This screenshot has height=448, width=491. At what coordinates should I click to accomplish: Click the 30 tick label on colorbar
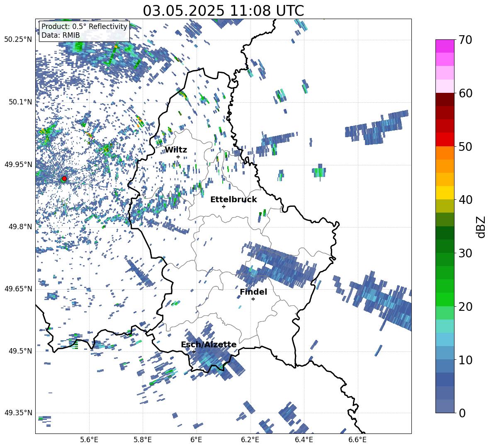[465, 253]
